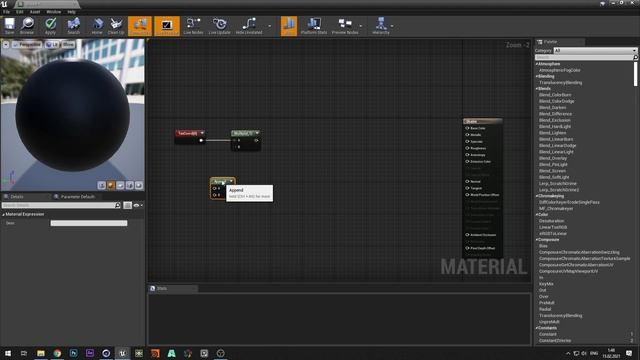This screenshot has height=360, width=640.
Task: Open the Palette Category dropdown
Action: coord(595,51)
